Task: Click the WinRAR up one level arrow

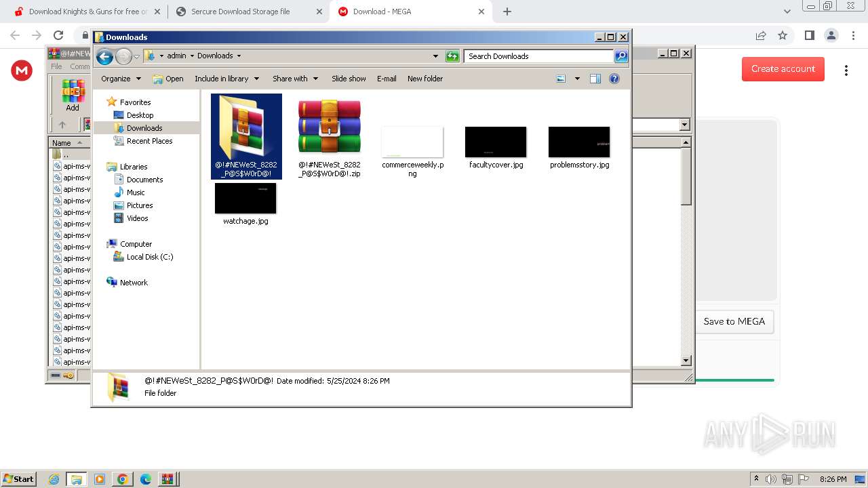Action: [x=62, y=125]
